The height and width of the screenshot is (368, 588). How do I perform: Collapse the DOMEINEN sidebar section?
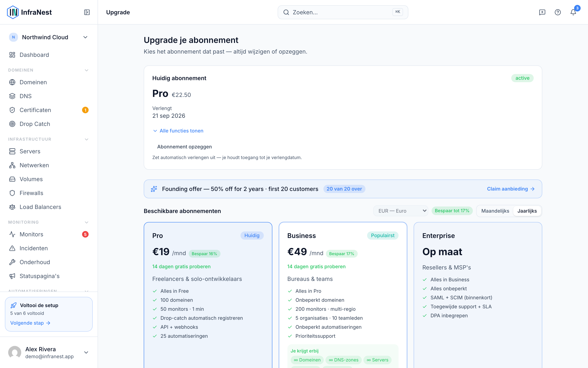click(x=87, y=70)
